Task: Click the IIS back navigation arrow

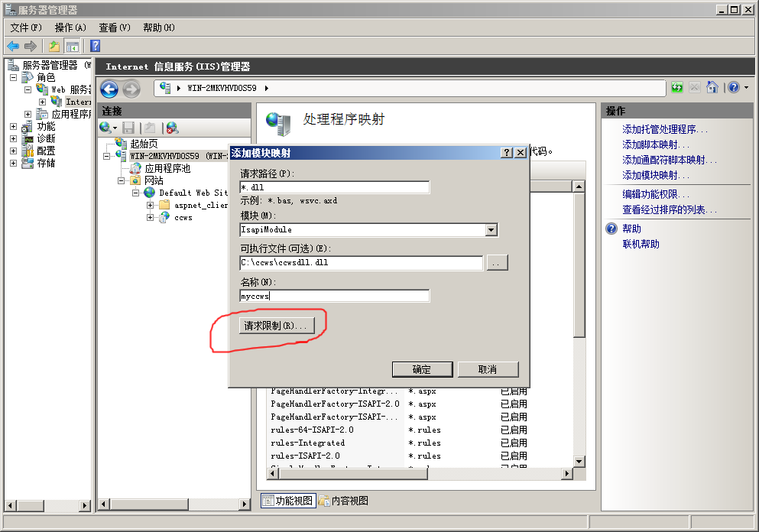Action: click(x=109, y=89)
